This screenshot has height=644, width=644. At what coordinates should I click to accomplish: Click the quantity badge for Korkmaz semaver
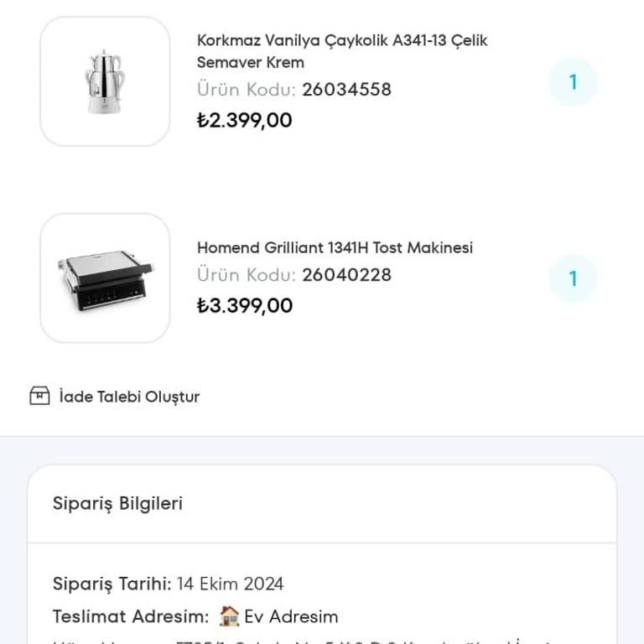pyautogui.click(x=573, y=82)
